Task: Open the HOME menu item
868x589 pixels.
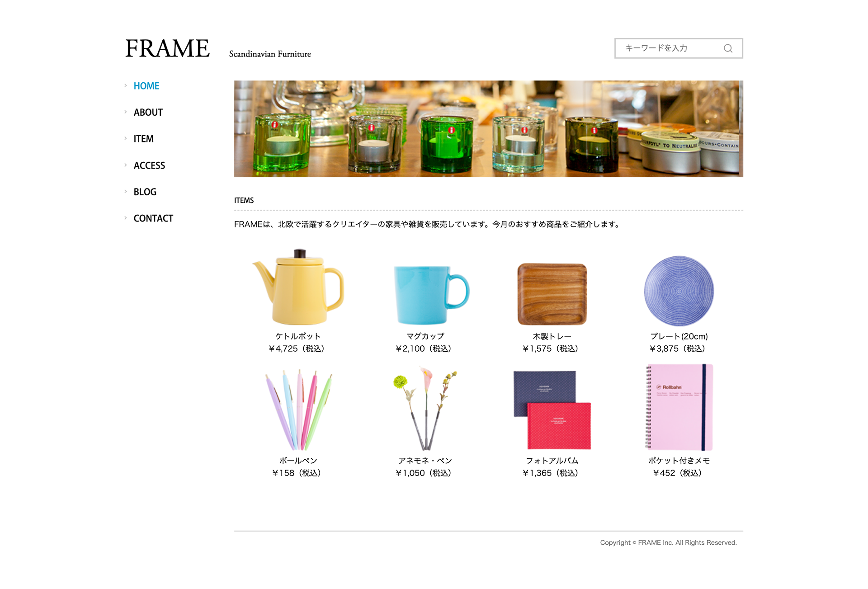Action: pyautogui.click(x=146, y=86)
